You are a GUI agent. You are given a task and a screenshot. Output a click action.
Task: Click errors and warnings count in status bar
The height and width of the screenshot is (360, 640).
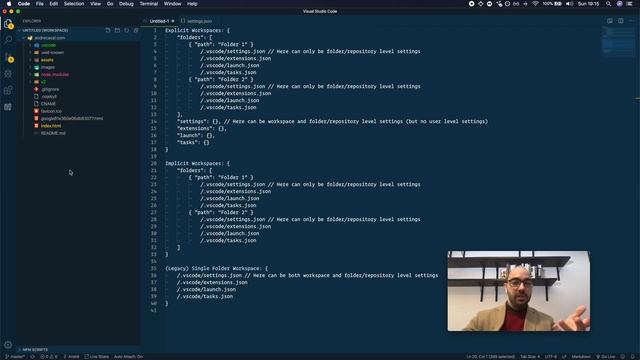pos(49,356)
